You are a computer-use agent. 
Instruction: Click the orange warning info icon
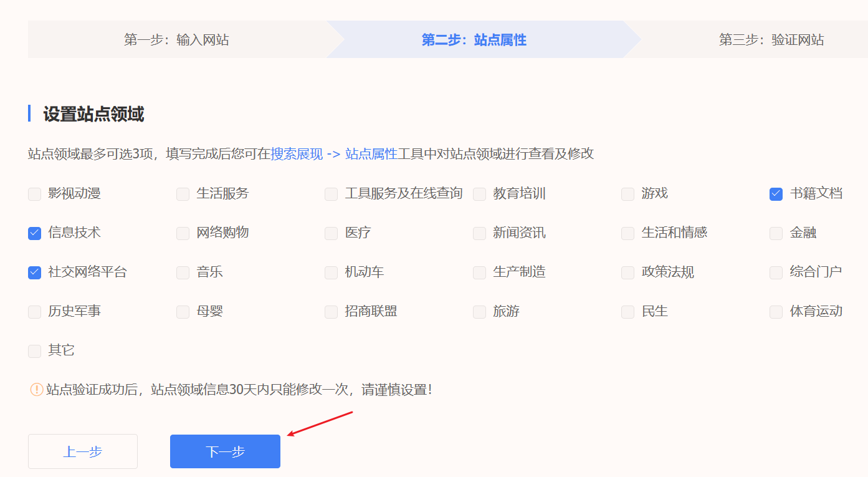37,390
